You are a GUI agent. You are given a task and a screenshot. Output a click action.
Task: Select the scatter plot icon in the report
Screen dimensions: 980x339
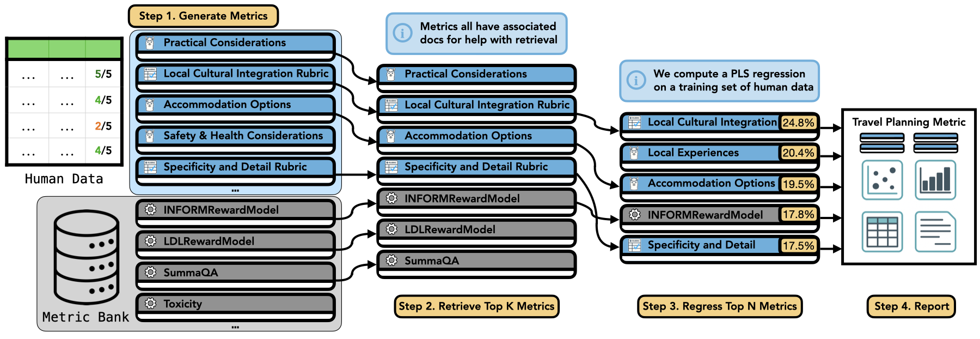click(x=882, y=180)
